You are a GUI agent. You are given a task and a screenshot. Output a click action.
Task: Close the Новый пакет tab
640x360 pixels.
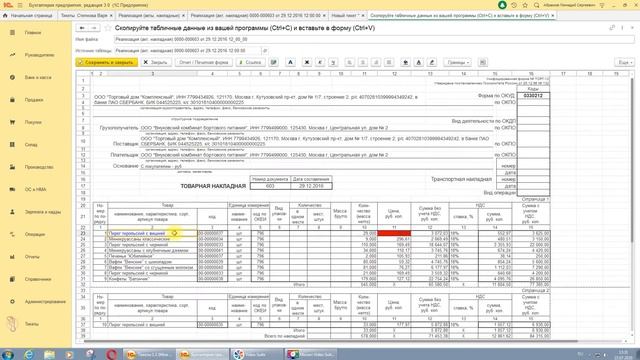pyautogui.click(x=362, y=16)
